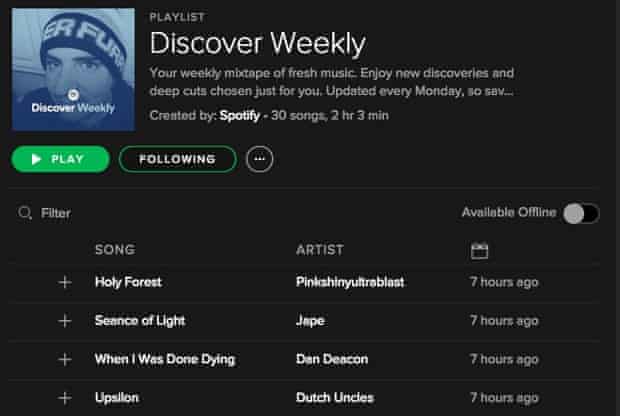Click the Discover Weekly cover thumbnail

[74, 69]
